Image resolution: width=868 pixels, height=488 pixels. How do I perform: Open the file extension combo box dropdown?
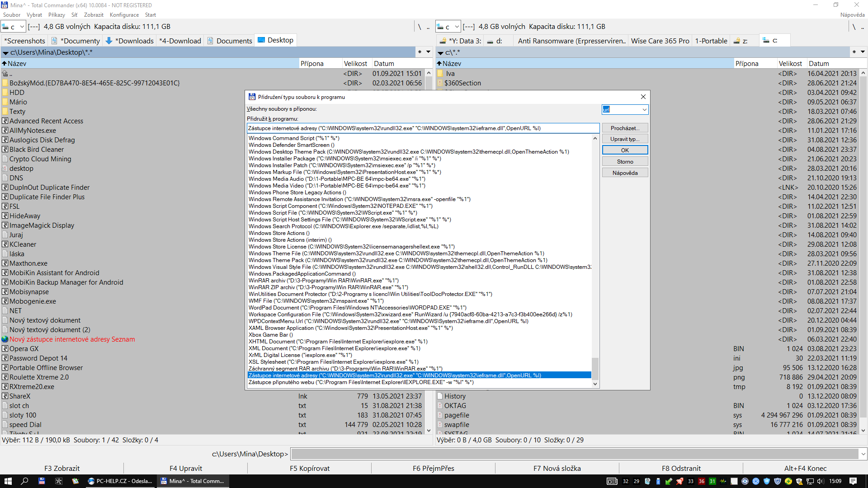pos(644,109)
